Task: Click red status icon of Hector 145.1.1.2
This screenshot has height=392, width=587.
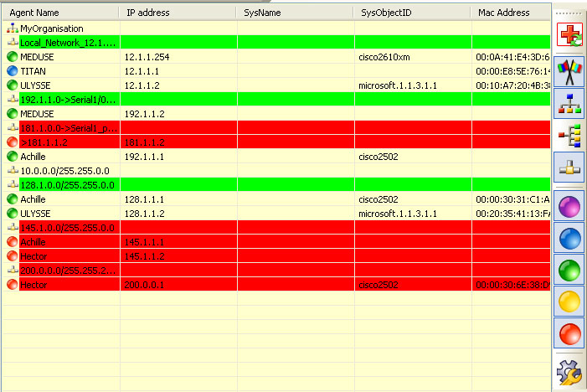Action: [13, 255]
